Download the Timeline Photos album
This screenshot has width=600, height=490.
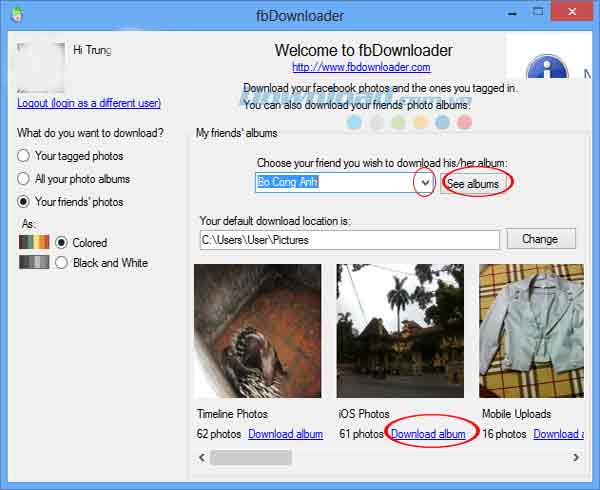(x=285, y=434)
